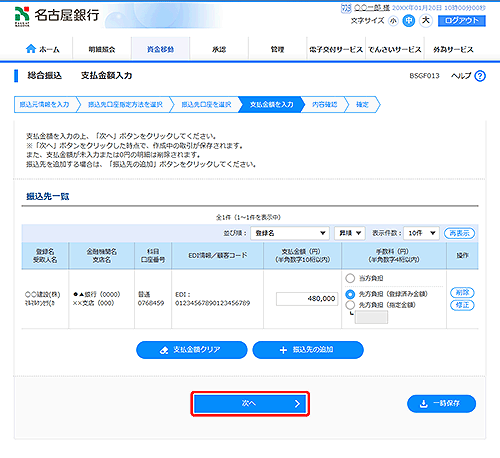This screenshot has width=500, height=458.
Task: Click the 次へ next button
Action: (250, 404)
